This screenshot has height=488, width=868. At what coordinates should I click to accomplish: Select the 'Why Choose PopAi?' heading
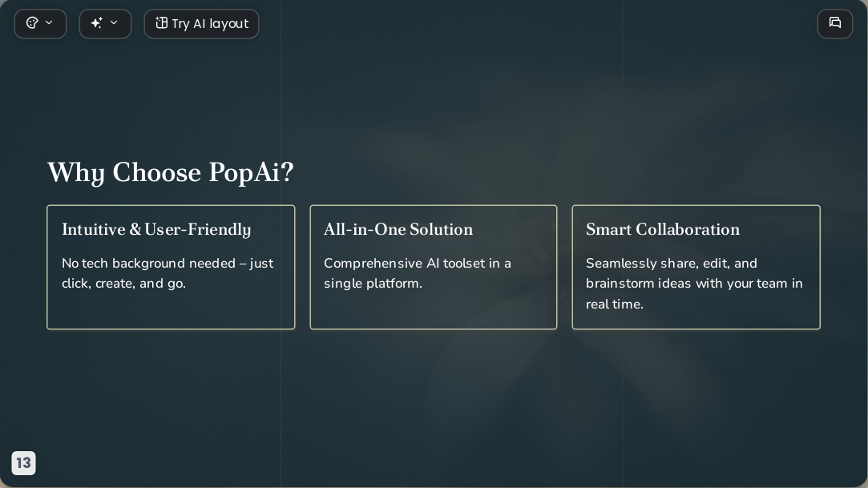click(x=171, y=172)
